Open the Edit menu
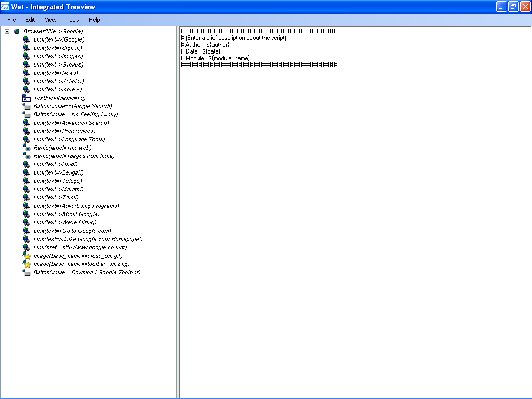Viewport: 532px width, 399px height. (x=30, y=20)
